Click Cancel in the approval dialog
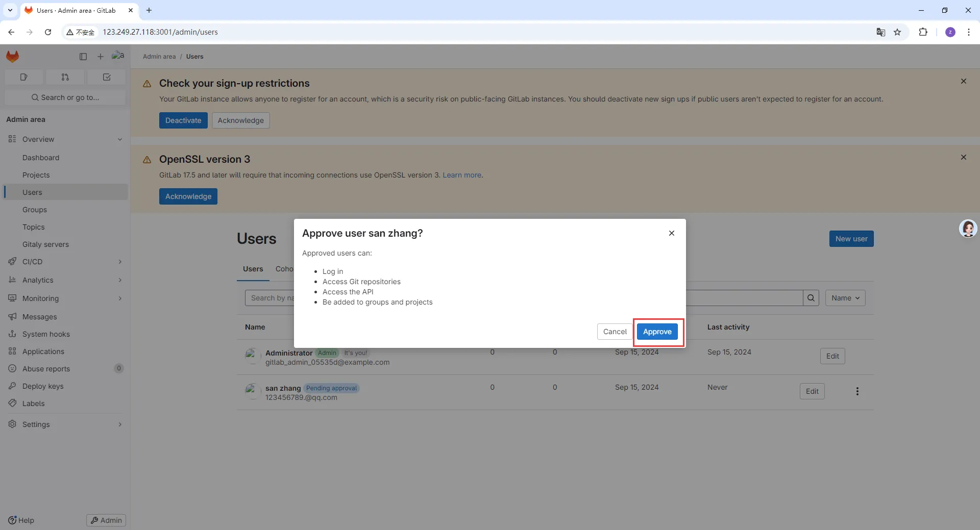 coord(615,332)
